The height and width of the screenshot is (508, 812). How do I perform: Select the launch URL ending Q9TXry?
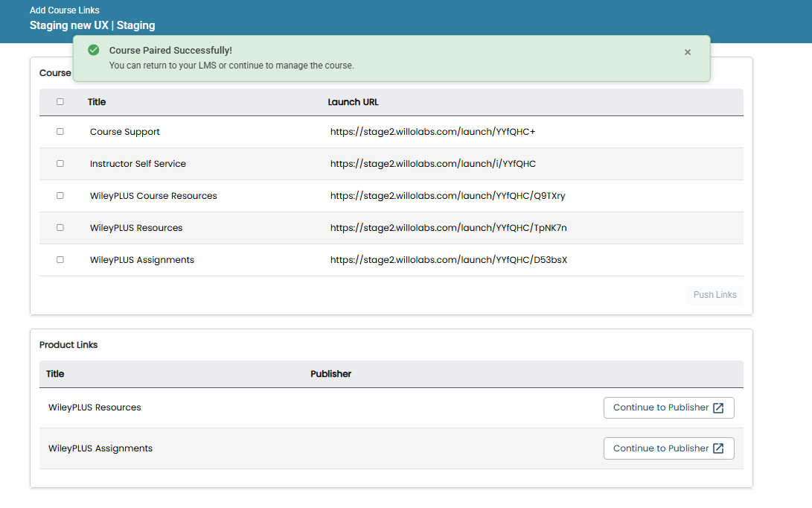point(447,196)
